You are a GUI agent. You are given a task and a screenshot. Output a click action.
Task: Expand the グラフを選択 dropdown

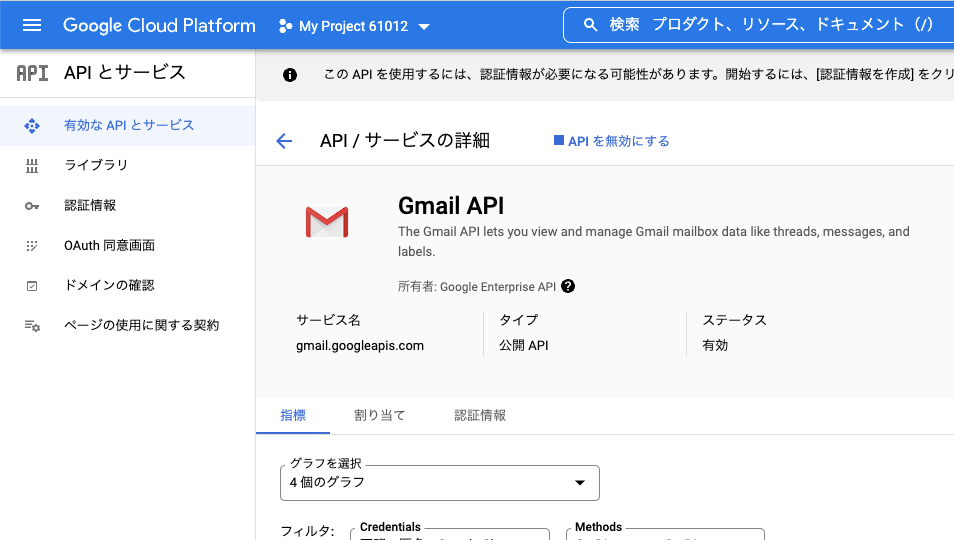pos(440,482)
